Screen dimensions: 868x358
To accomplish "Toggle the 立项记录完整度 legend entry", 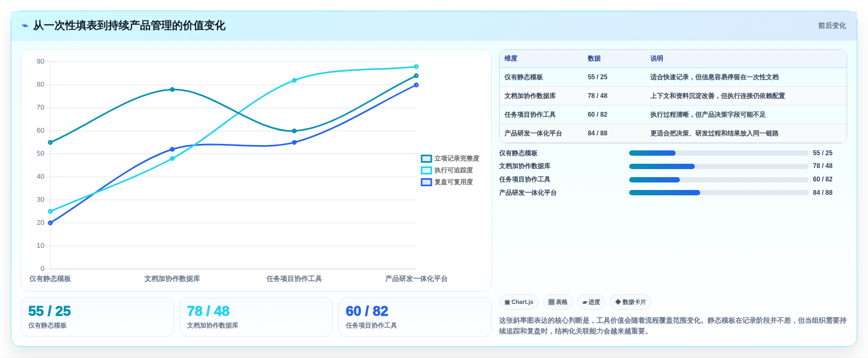I will pyautogui.click(x=450, y=158).
